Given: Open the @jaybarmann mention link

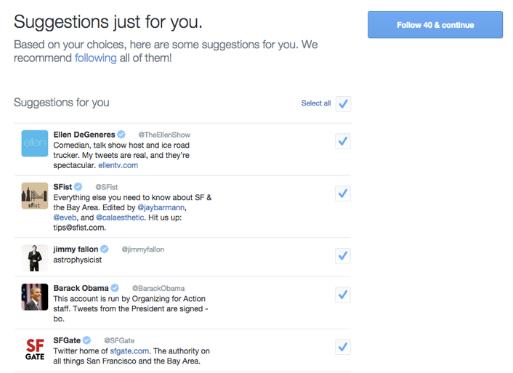Looking at the screenshot, I should coord(161,207).
